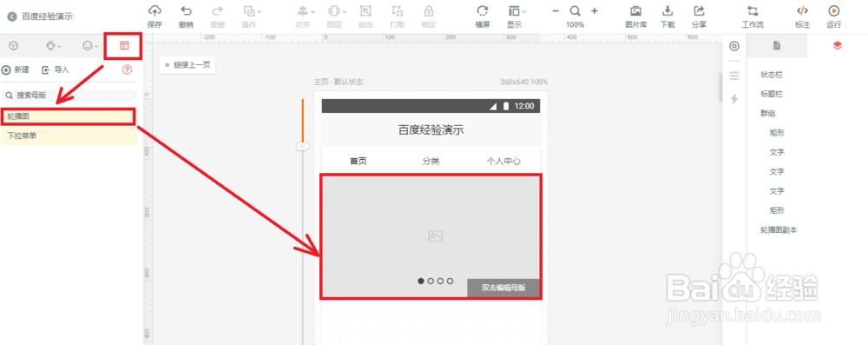Open the widget library tab dropdown
This screenshot has width=868, height=345.
[x=53, y=46]
